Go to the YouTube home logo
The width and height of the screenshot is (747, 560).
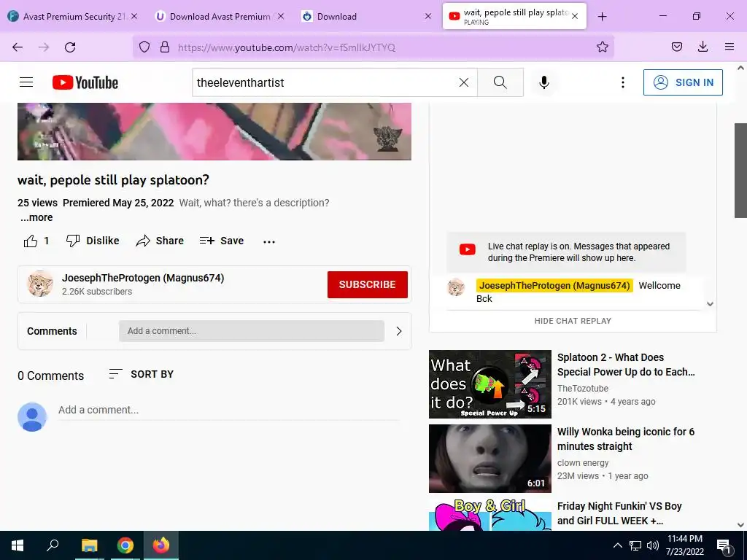pos(85,82)
